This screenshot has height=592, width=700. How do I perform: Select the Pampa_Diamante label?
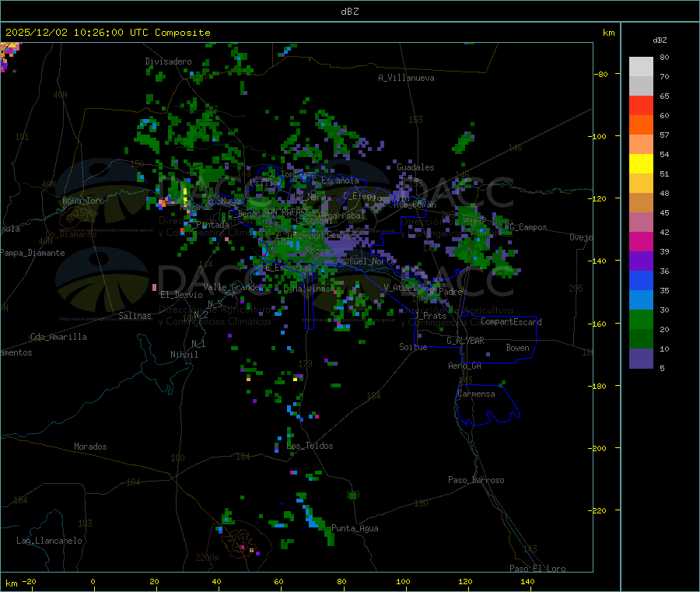[x=33, y=253]
